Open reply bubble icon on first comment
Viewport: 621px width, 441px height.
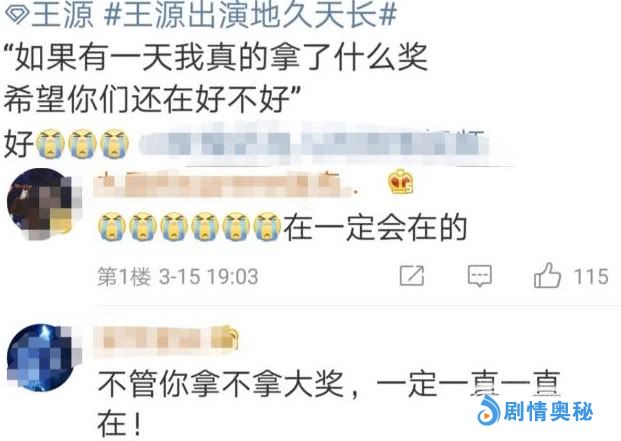click(x=480, y=276)
